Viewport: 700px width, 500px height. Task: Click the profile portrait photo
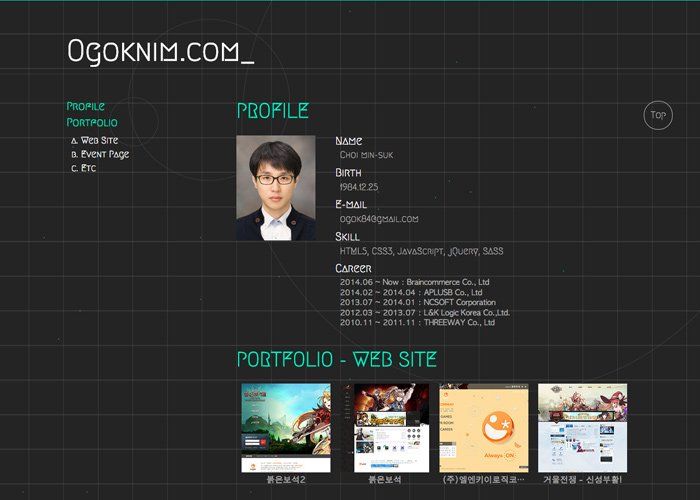(x=276, y=188)
